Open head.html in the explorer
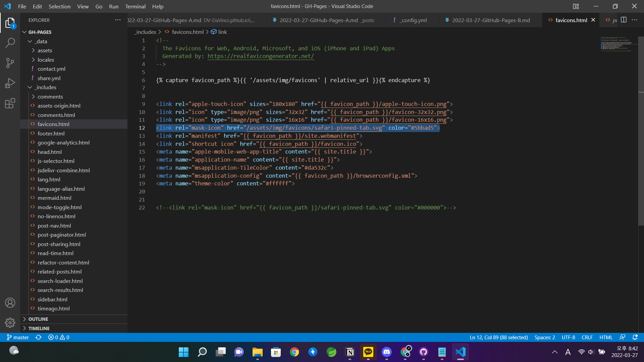644x362 pixels. (50, 152)
